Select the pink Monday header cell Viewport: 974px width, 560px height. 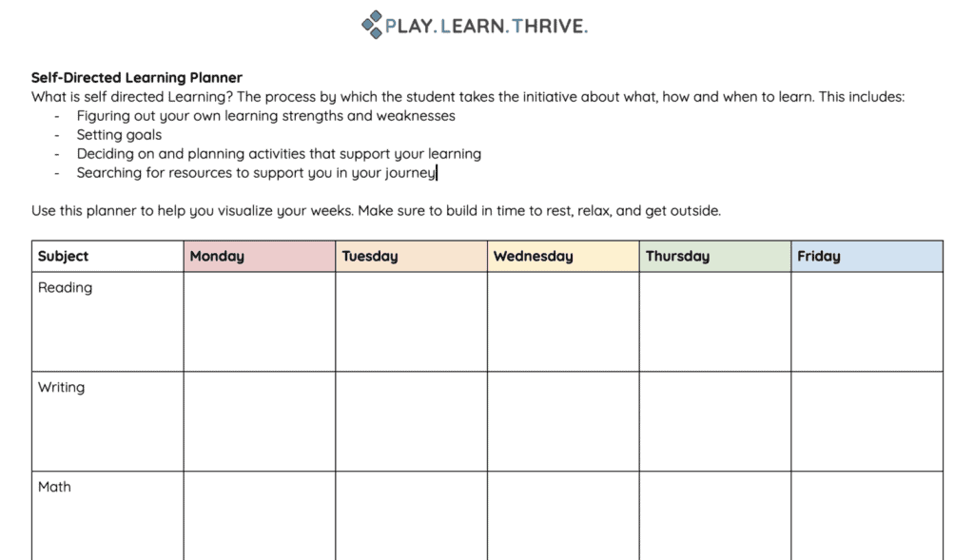coord(259,257)
